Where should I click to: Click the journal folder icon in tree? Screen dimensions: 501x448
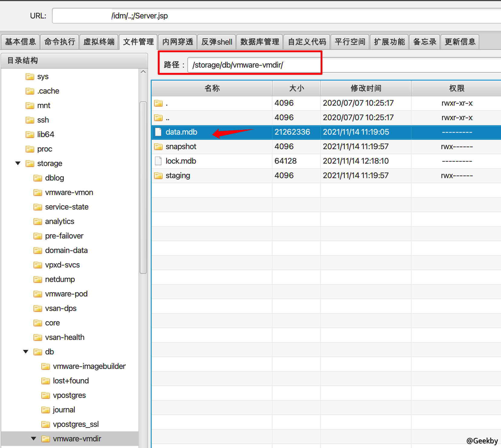click(x=46, y=410)
